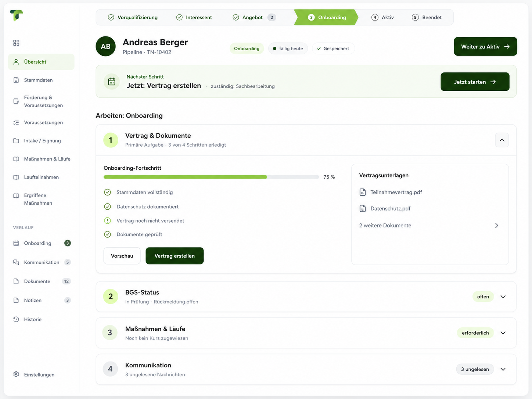Click the '75 %' progress value

pos(329,177)
